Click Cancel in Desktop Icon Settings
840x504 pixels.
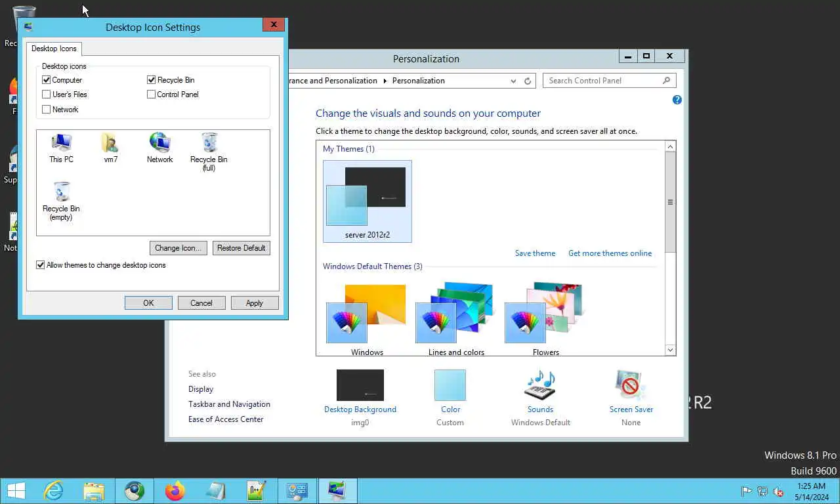tap(201, 303)
